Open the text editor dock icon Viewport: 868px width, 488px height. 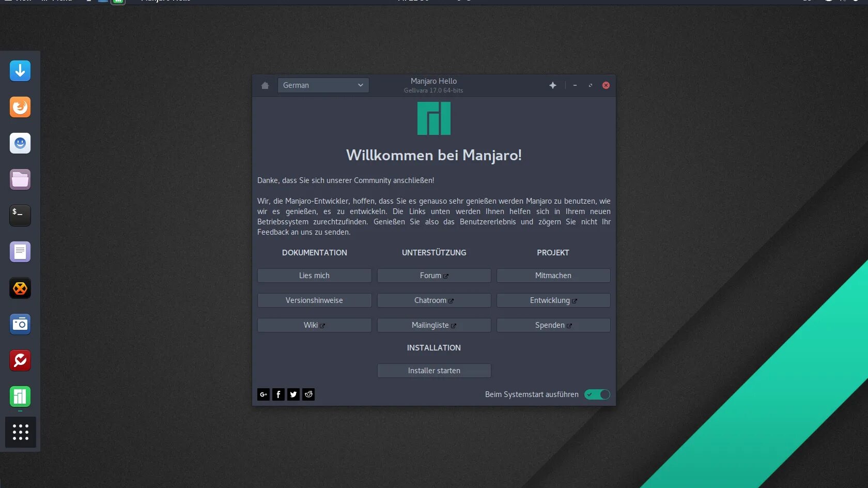20,252
